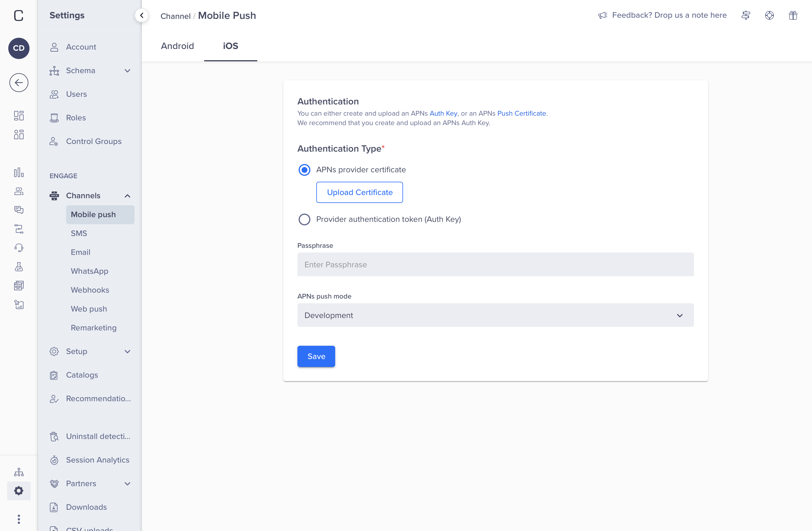Click the back arrow circle icon

click(19, 83)
